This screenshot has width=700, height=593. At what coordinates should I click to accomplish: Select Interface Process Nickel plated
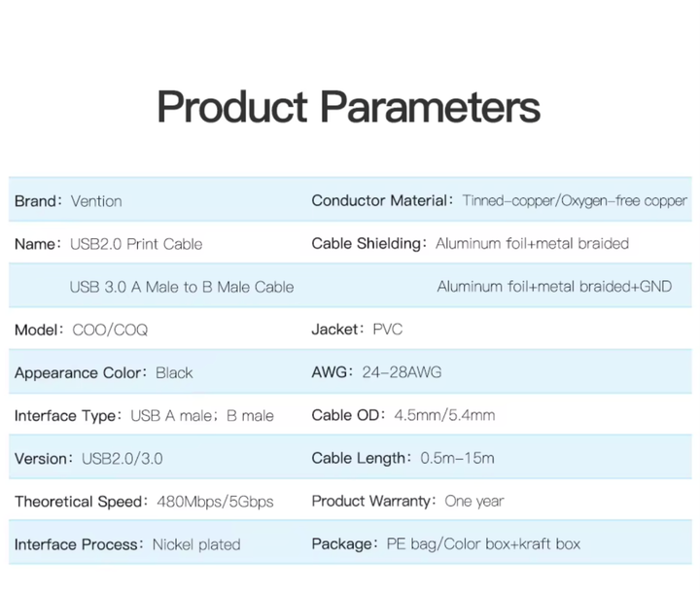127,544
